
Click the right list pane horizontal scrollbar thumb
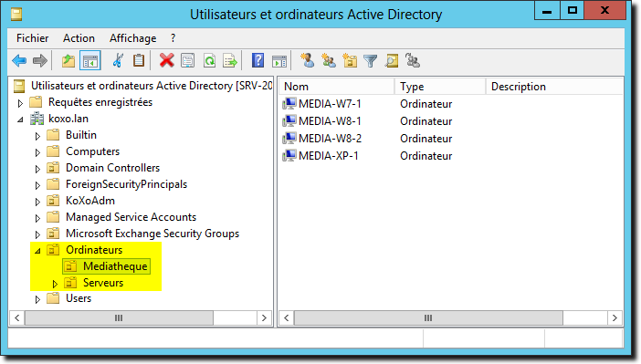428,317
